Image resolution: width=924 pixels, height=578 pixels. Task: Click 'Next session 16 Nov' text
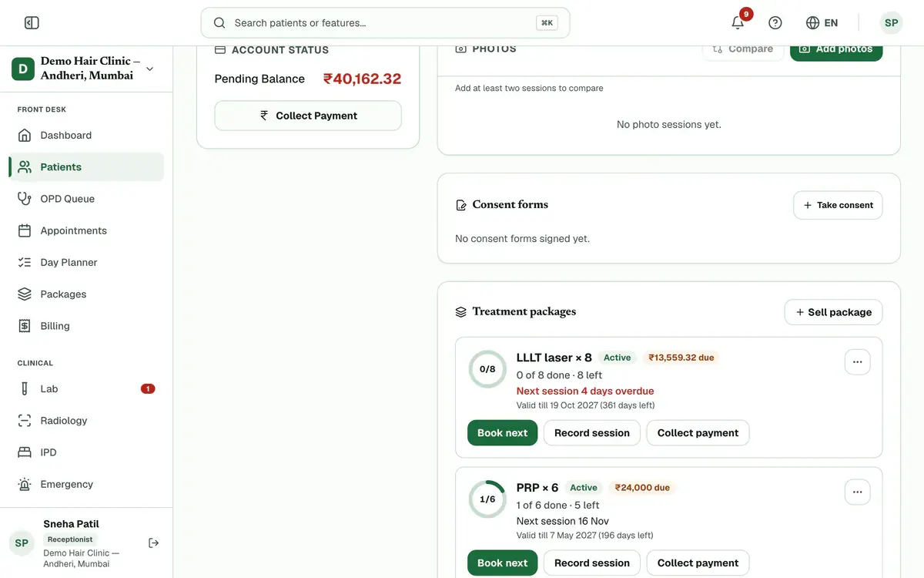click(x=563, y=521)
